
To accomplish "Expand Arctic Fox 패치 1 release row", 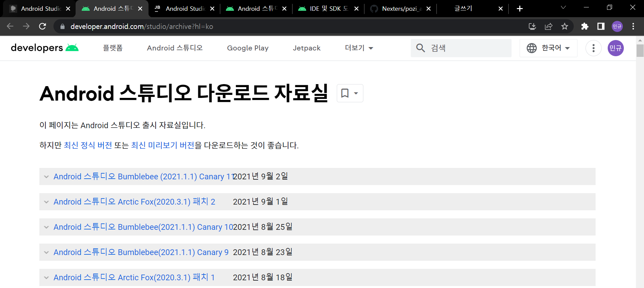I will pyautogui.click(x=317, y=277).
